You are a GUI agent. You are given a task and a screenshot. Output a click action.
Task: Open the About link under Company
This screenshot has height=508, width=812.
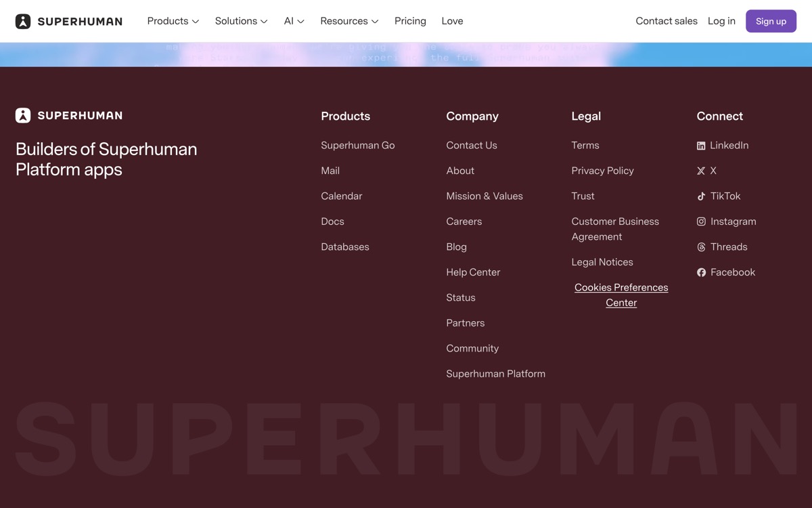coord(460,171)
